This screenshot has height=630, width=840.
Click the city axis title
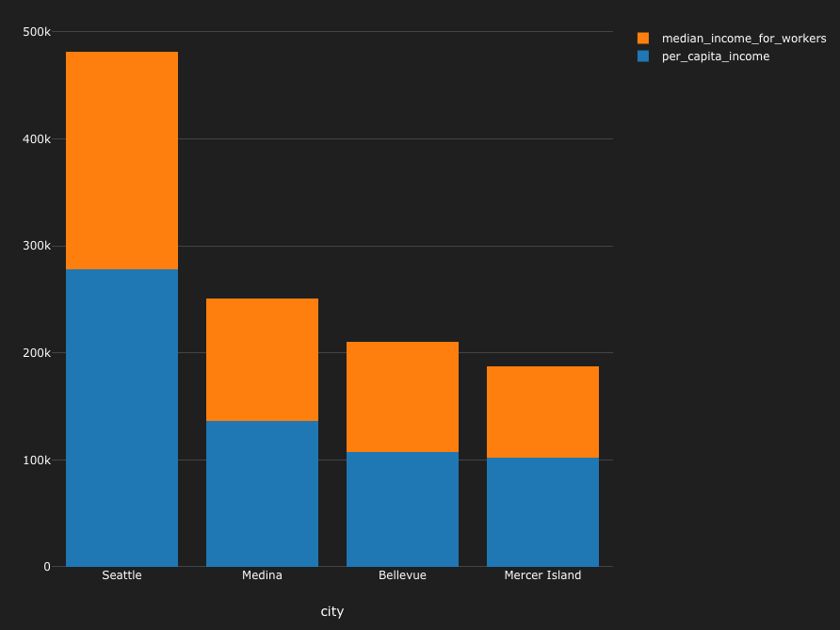pyautogui.click(x=331, y=611)
